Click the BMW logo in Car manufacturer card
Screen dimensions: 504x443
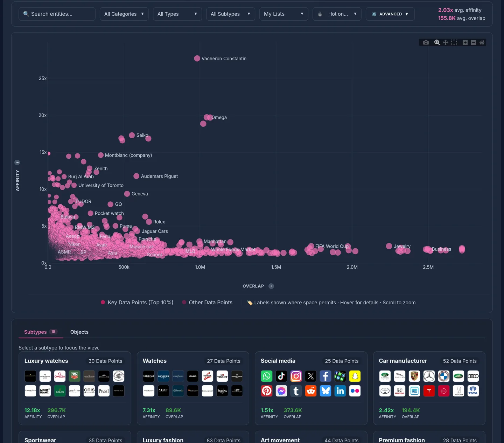tap(444, 376)
